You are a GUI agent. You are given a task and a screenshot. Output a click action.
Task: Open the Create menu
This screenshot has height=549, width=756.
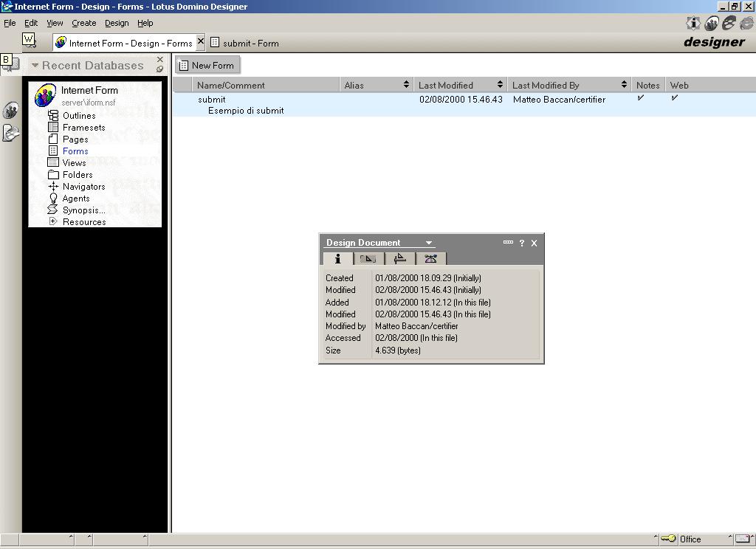(x=84, y=23)
